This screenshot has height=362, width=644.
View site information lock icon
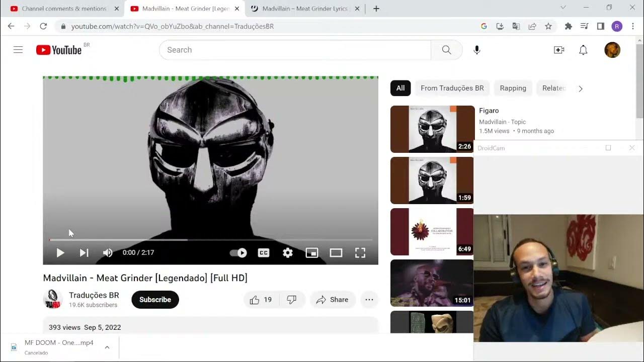tap(63, 26)
